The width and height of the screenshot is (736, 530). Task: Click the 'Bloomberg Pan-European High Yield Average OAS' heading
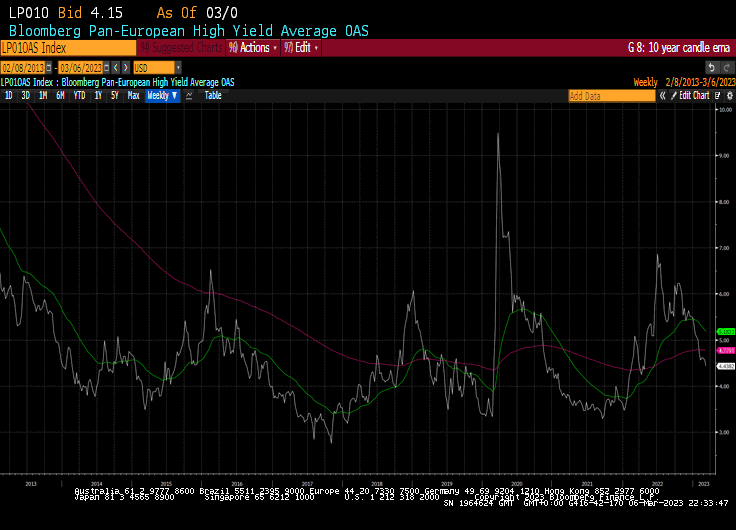point(189,31)
